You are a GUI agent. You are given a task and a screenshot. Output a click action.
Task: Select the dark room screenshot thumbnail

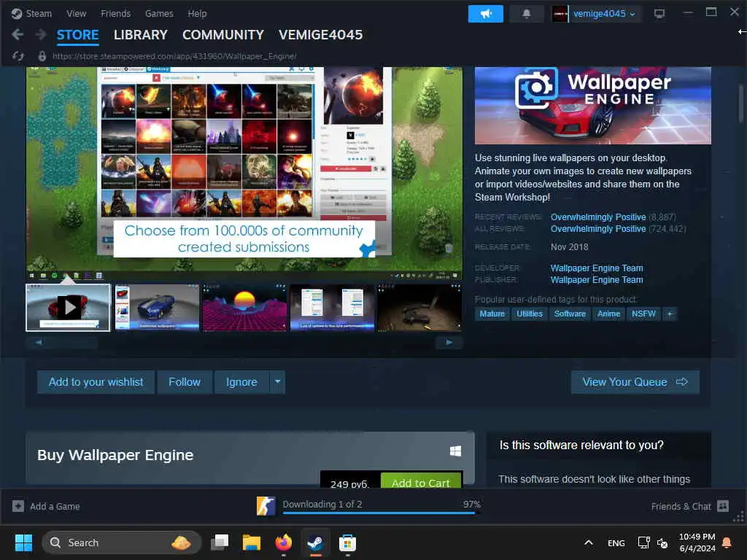pyautogui.click(x=419, y=308)
